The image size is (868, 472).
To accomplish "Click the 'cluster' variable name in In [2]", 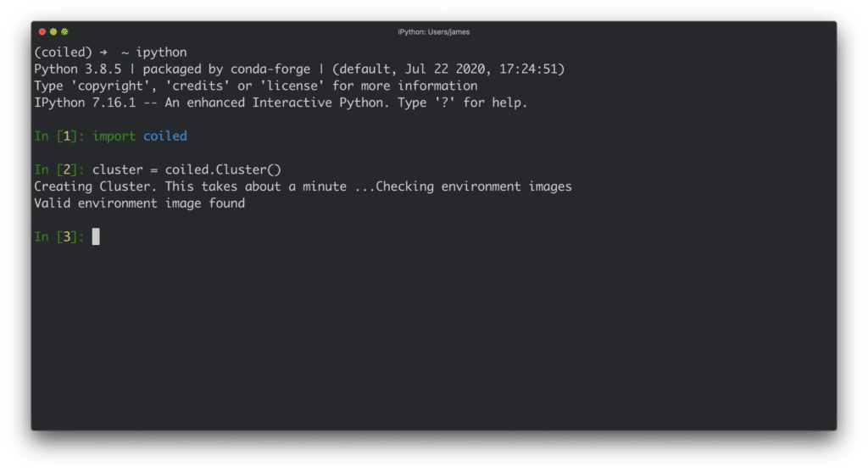I will (x=118, y=169).
